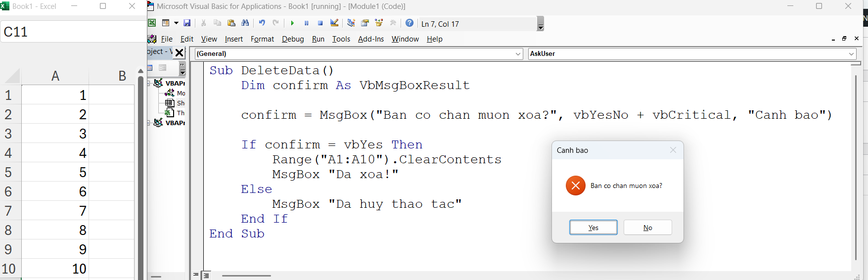This screenshot has width=868, height=280.
Task: Click No in the Canh bao dialog
Action: pos(647,228)
